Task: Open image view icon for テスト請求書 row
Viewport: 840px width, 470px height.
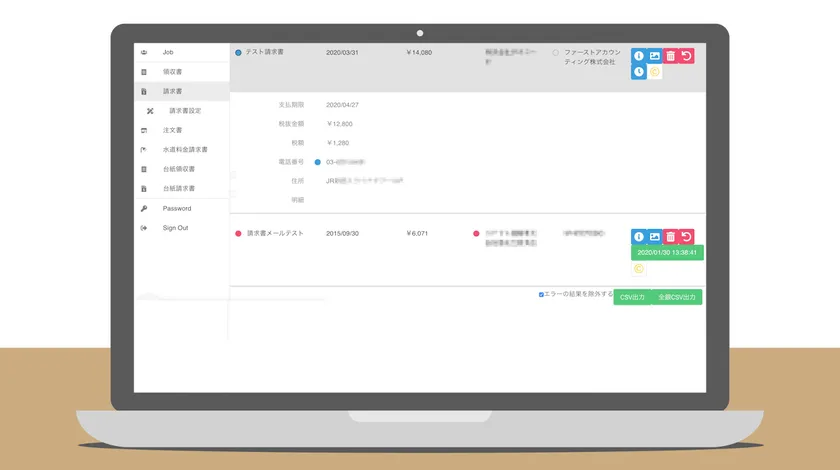Action: (654, 56)
